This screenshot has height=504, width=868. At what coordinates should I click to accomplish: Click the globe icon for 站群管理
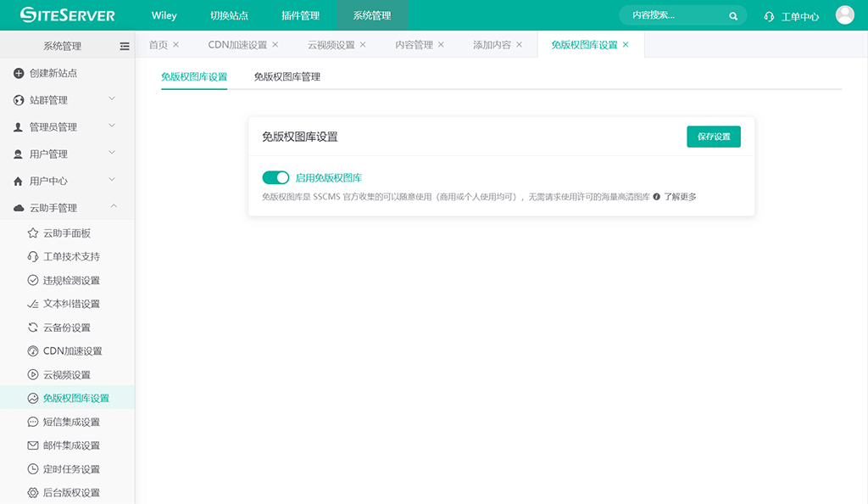[19, 100]
